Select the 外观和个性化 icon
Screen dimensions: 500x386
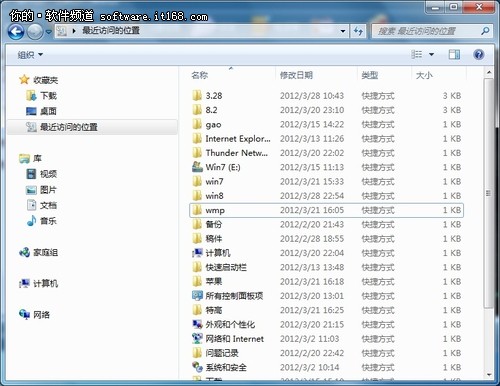(197, 324)
